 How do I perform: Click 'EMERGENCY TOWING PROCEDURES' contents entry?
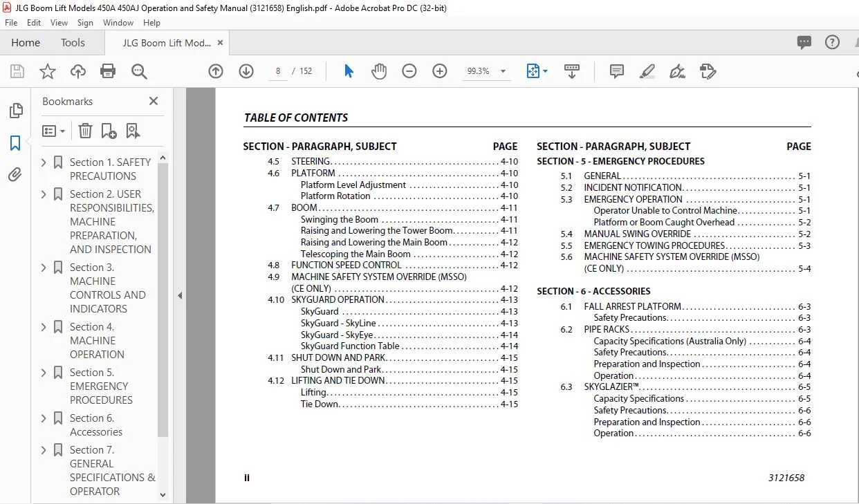pyautogui.click(x=654, y=245)
